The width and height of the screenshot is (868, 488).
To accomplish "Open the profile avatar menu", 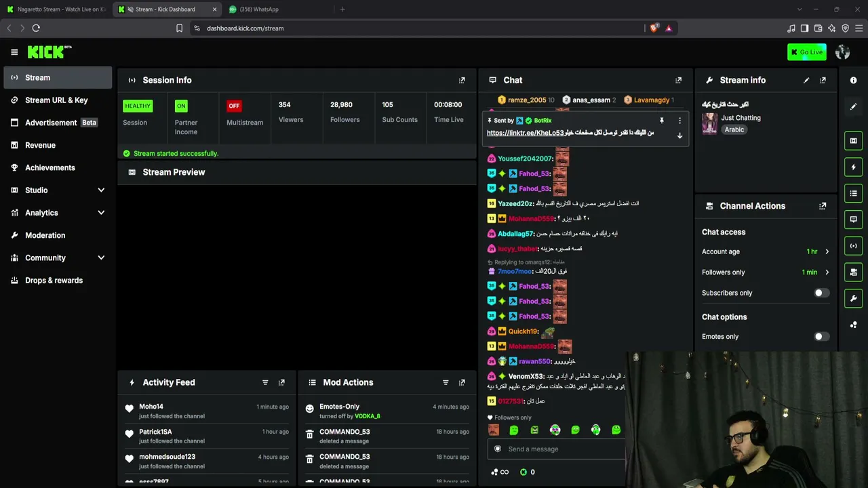I will pyautogui.click(x=843, y=52).
